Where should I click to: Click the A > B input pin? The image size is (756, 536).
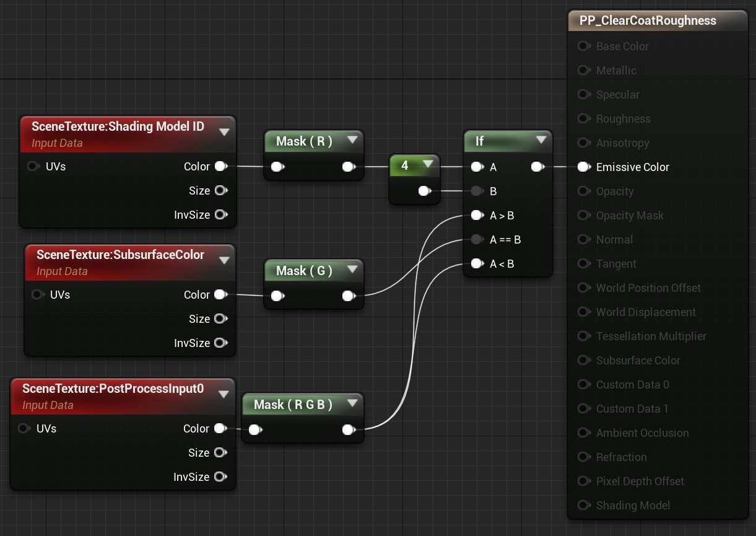tap(477, 215)
